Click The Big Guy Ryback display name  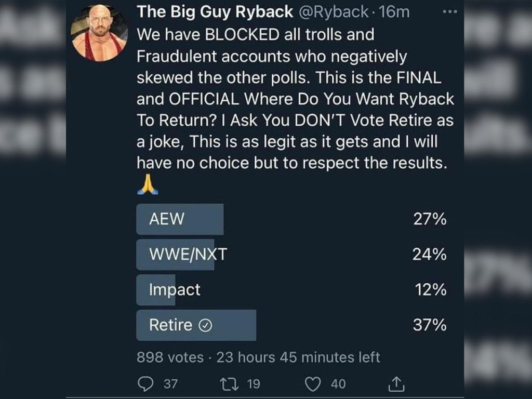pyautogui.click(x=214, y=12)
